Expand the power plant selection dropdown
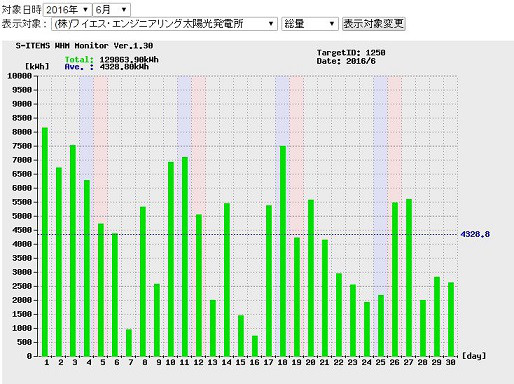 (164, 24)
